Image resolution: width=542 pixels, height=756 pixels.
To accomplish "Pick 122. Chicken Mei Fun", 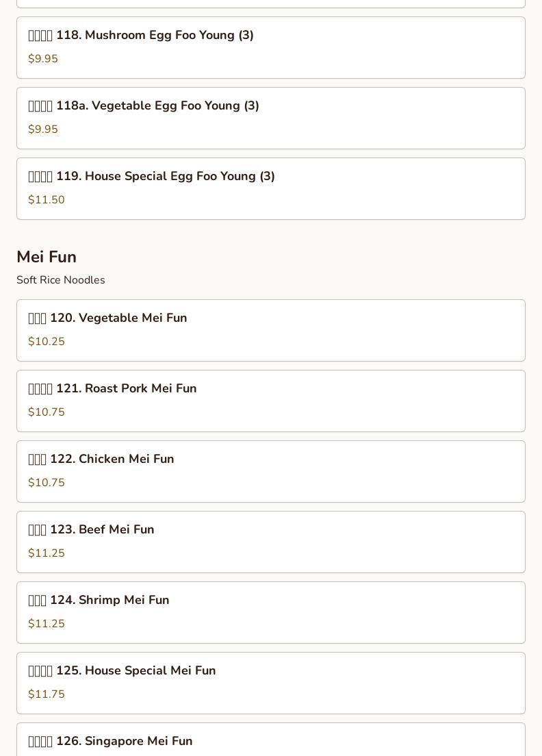I will 271,472.
